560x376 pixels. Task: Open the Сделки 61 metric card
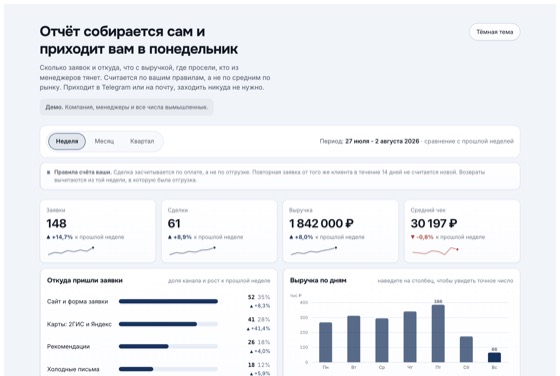click(x=219, y=231)
